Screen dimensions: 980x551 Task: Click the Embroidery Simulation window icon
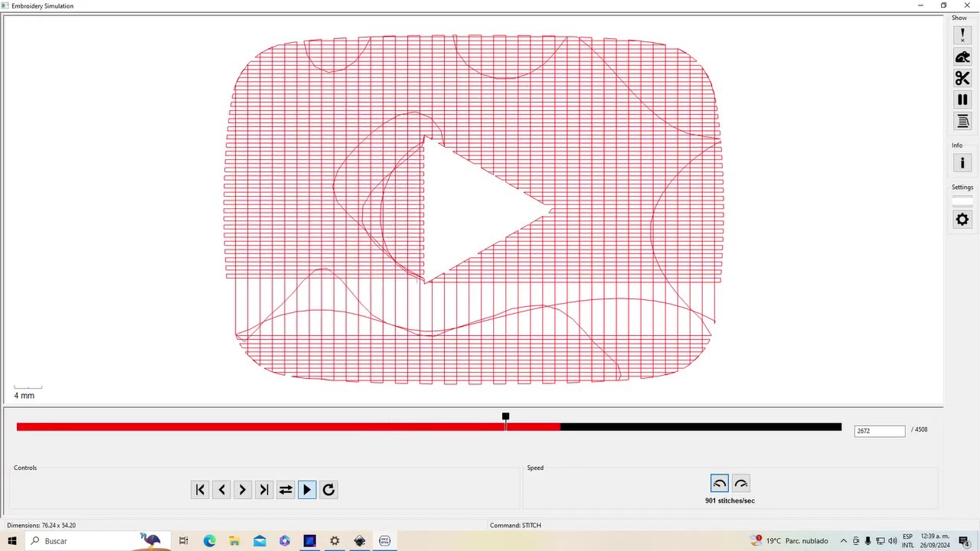tap(5, 5)
